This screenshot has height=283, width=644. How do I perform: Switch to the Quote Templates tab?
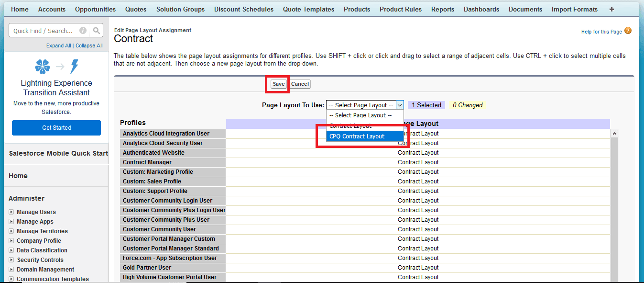pos(308,9)
